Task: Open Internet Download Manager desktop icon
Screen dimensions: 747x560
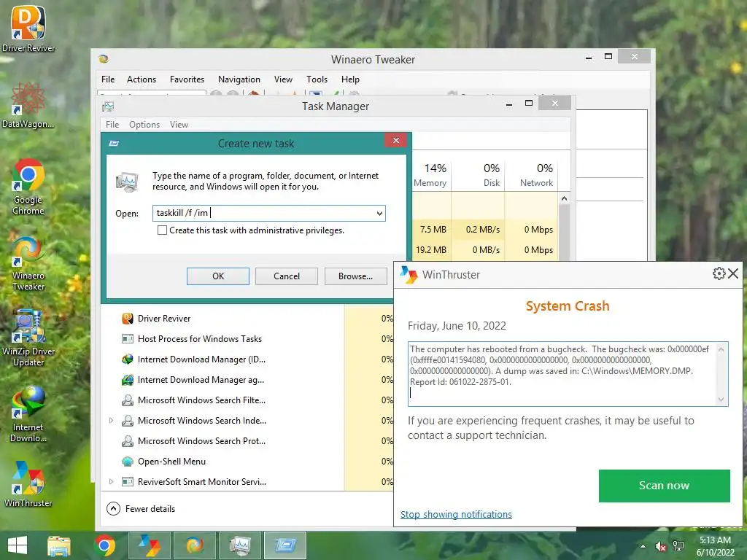Action: [28, 414]
